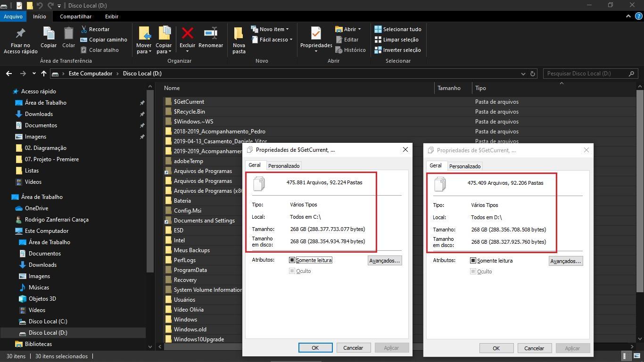This screenshot has width=644, height=362.
Task: Click Copiar caminho in the ribbon
Action: coord(104,40)
